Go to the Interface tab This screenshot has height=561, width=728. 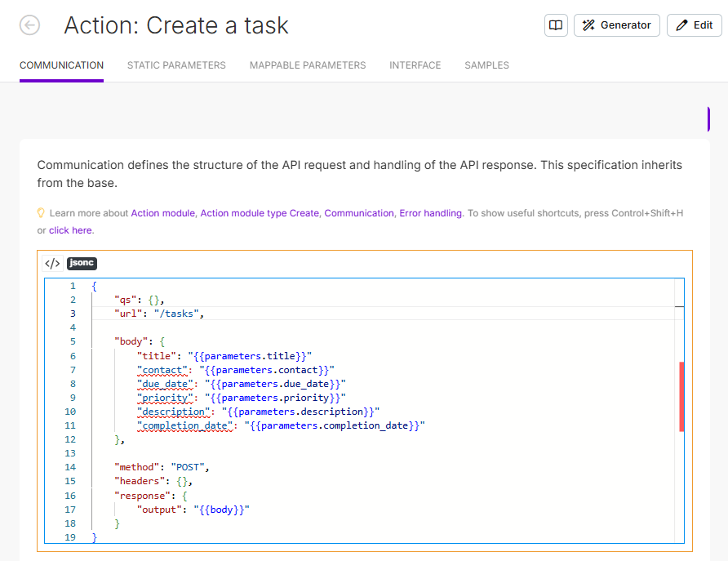coord(415,65)
